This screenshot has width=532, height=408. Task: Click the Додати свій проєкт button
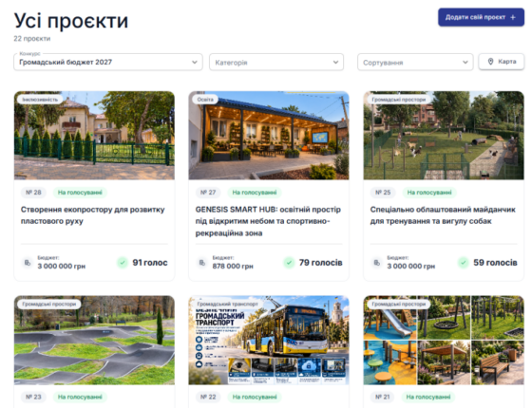tap(481, 17)
